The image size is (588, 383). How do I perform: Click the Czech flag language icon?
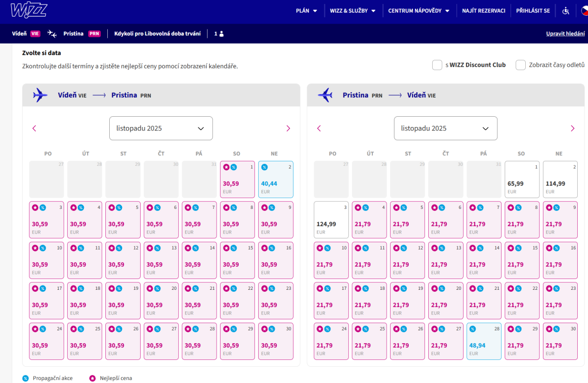pyautogui.click(x=584, y=11)
